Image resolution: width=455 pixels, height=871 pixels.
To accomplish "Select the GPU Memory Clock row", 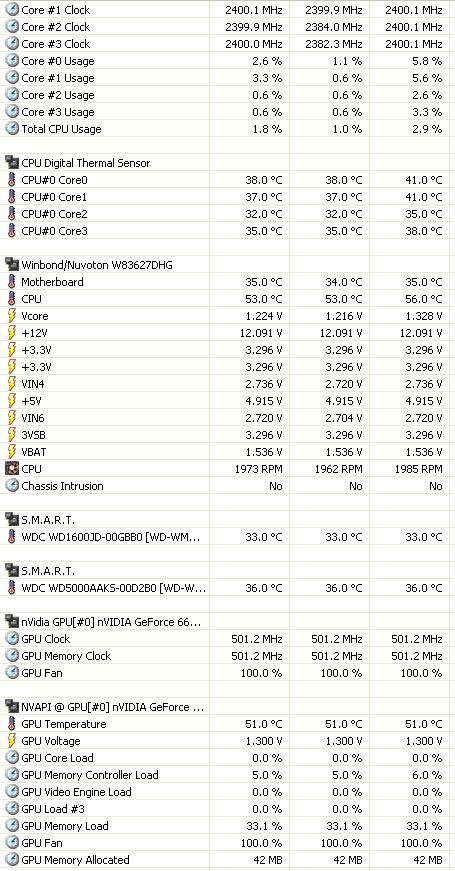I will click(227, 656).
